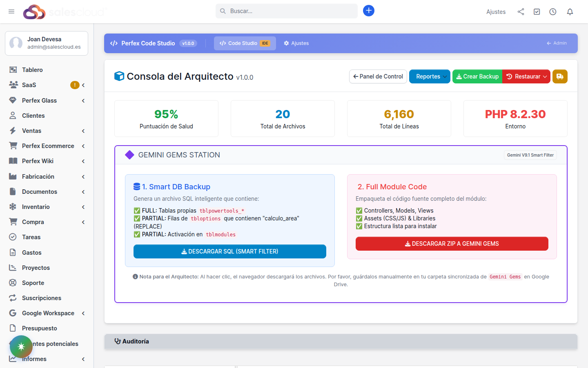
Task: Click the orange truck icon button
Action: tap(560, 76)
